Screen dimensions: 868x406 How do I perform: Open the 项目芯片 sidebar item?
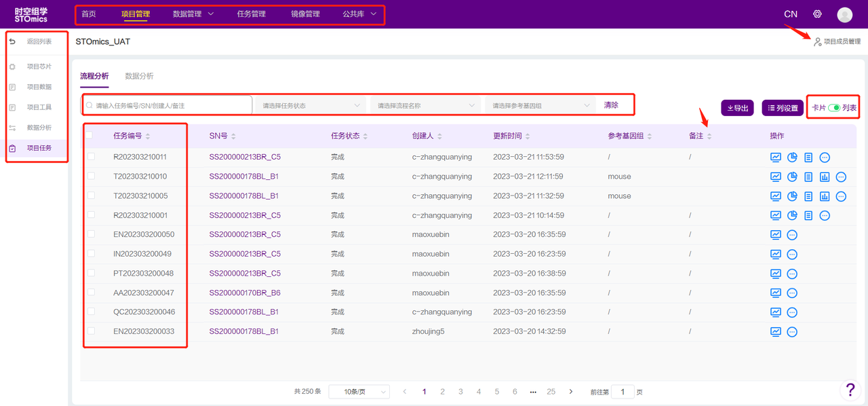point(39,67)
